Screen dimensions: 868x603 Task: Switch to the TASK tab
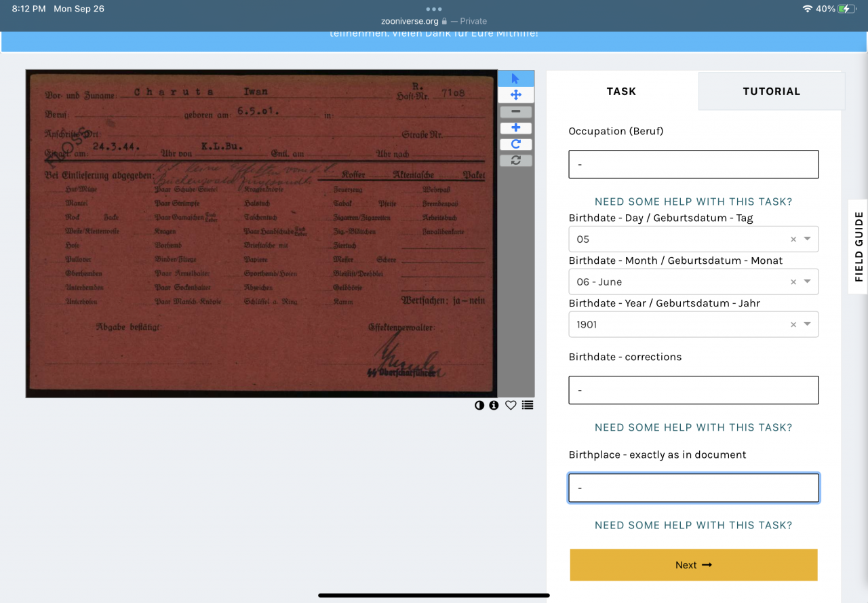pos(622,91)
